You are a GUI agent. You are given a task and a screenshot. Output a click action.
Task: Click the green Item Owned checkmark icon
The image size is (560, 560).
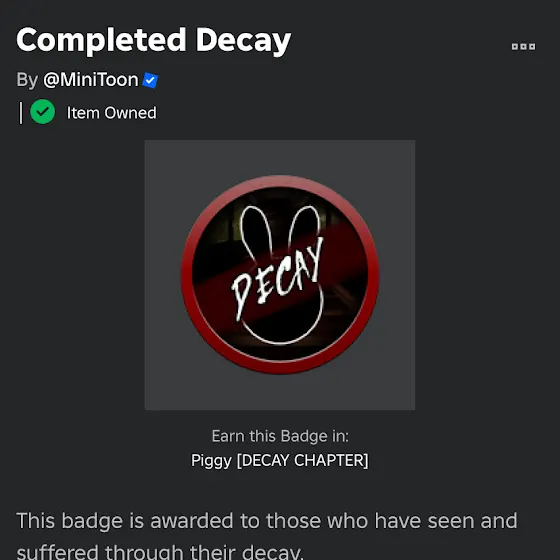tap(42, 112)
